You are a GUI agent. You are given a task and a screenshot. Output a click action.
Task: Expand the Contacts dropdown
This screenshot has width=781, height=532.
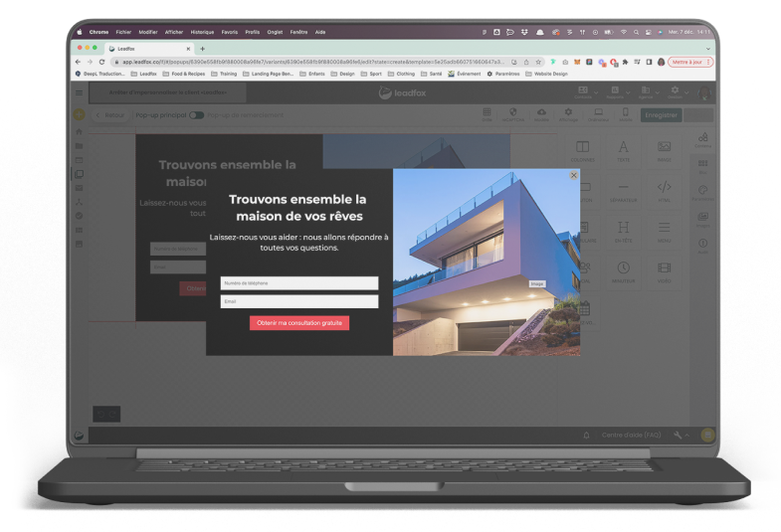tap(587, 92)
